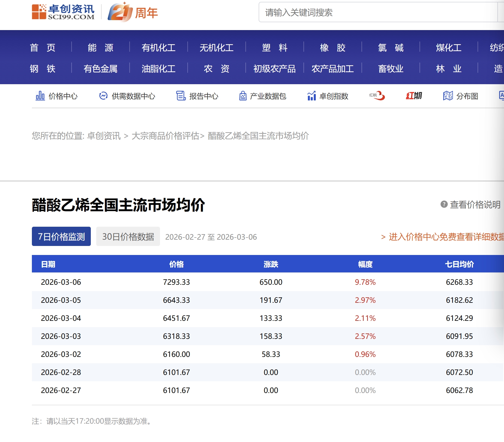Click the 产业数据包 clipboard icon

(x=243, y=96)
